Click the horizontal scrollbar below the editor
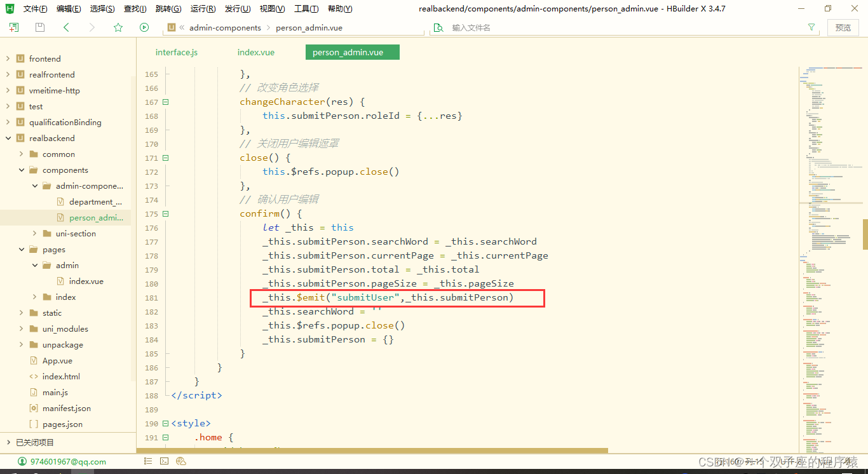This screenshot has height=474, width=868. pos(372,450)
